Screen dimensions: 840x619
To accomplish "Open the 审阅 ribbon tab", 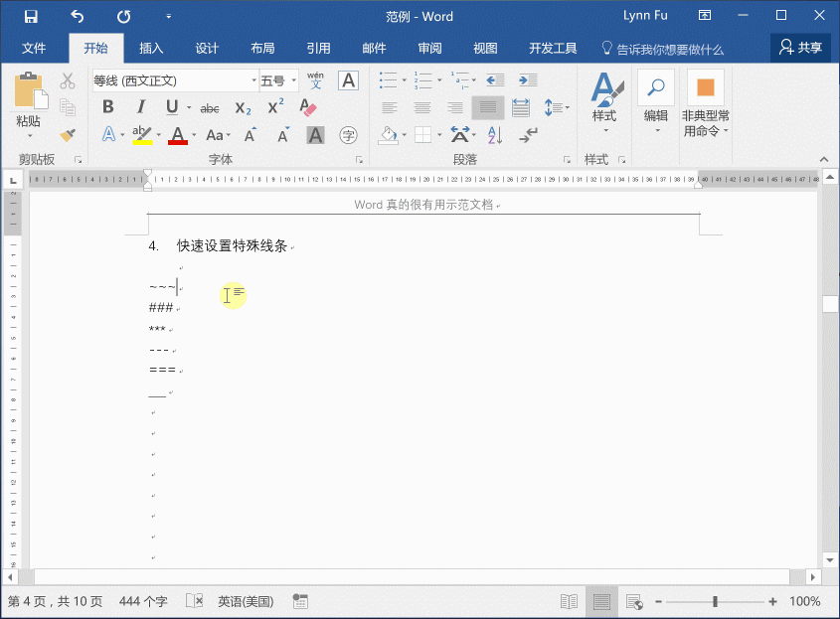I will (x=428, y=47).
